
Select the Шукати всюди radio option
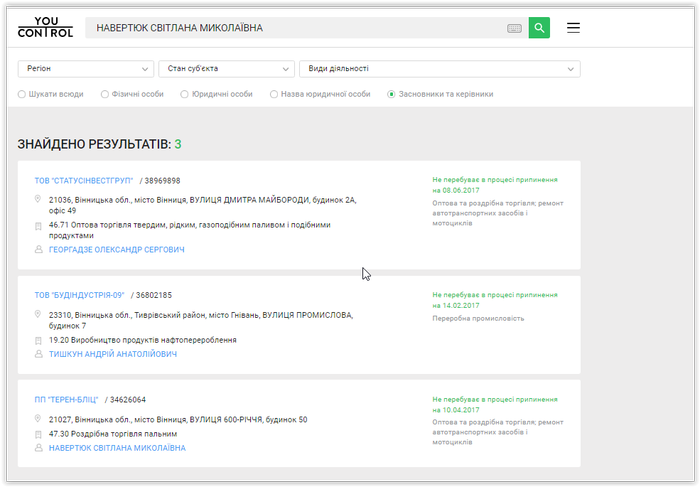[x=21, y=94]
